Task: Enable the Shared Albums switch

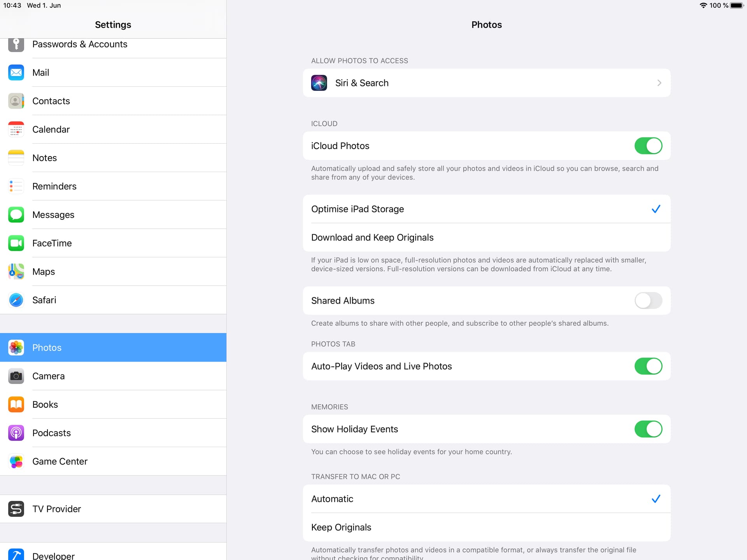Action: (x=648, y=300)
